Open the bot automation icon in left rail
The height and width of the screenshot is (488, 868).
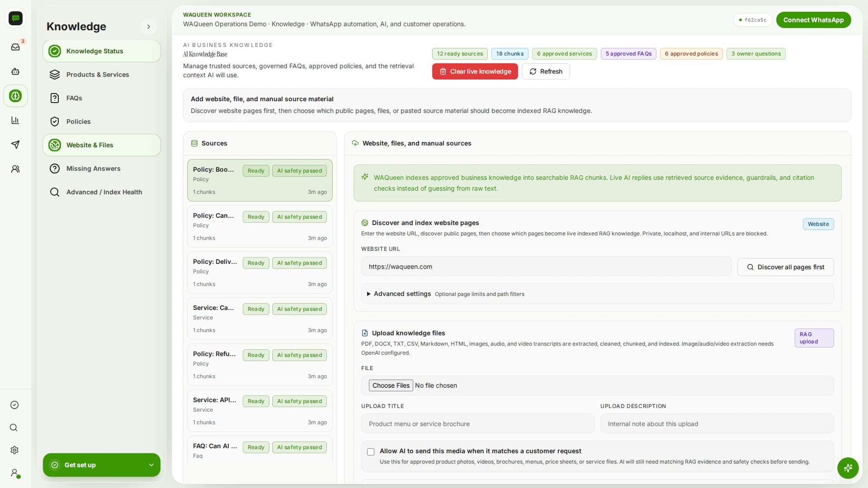pos(15,71)
